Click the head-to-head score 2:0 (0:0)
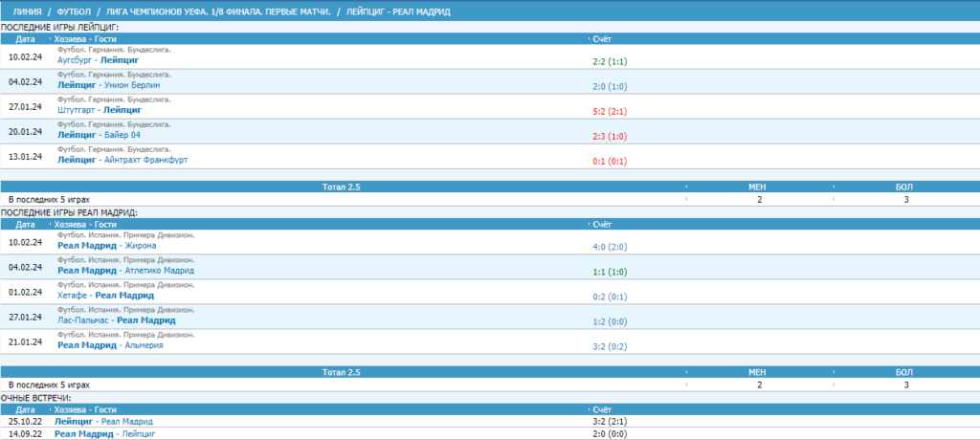The image size is (980, 440). click(610, 433)
